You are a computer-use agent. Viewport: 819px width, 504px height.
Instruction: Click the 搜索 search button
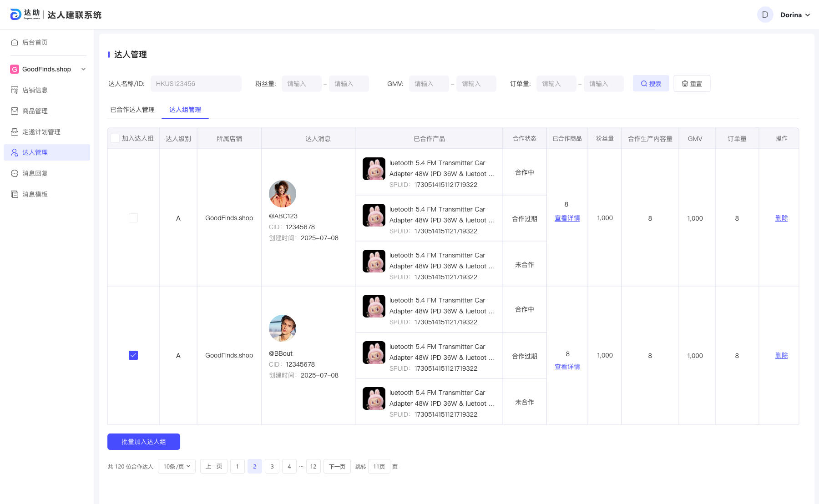pos(651,84)
